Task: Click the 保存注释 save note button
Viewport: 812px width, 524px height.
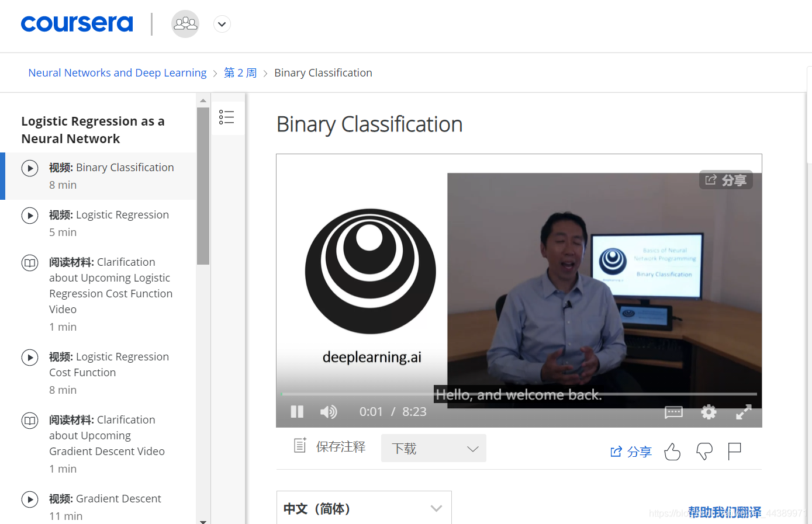Action: pyautogui.click(x=329, y=446)
